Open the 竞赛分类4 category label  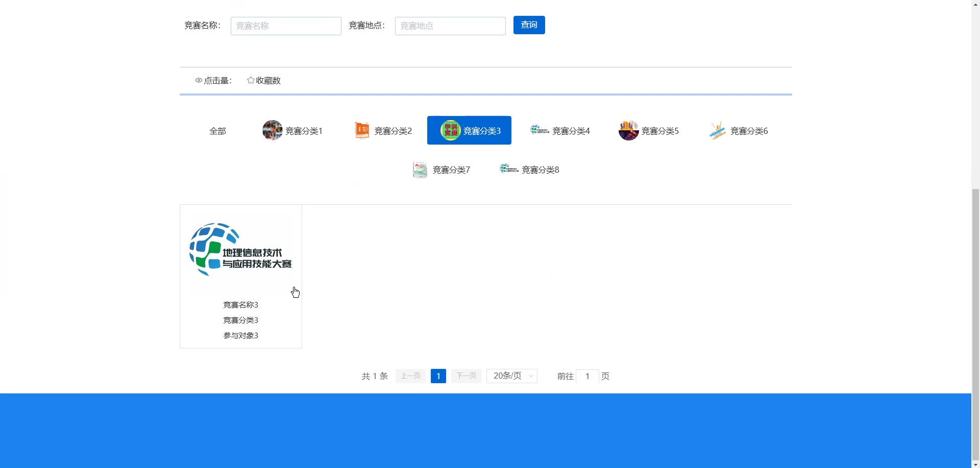click(571, 131)
